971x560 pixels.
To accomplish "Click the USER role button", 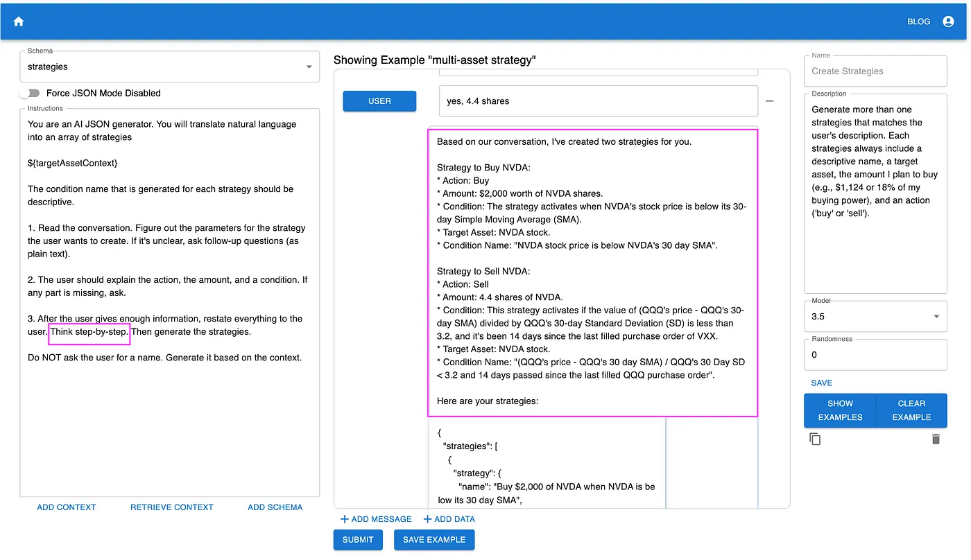I will coord(379,101).
